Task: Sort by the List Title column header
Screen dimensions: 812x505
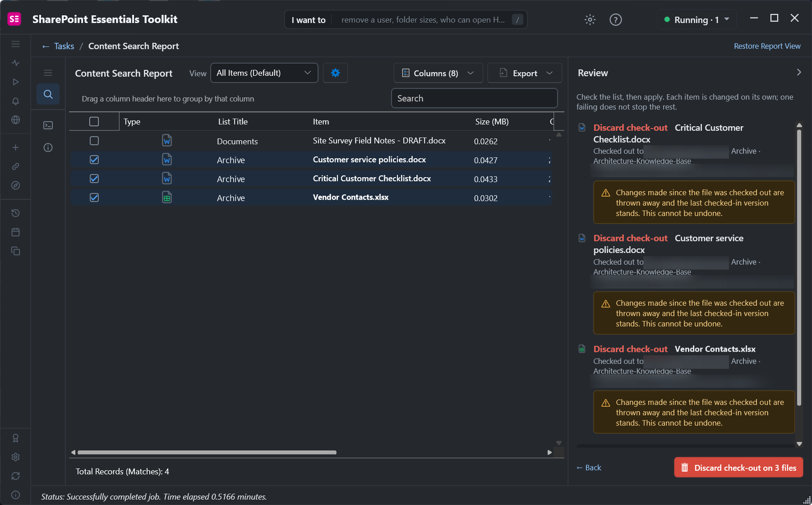Action: (233, 121)
